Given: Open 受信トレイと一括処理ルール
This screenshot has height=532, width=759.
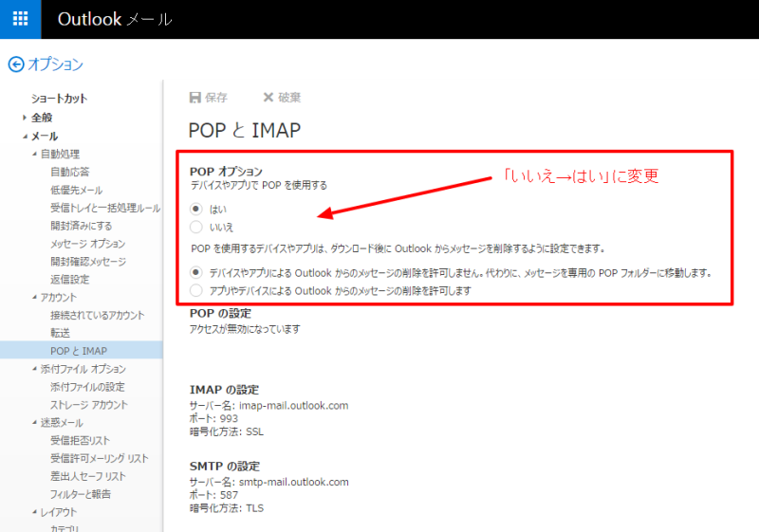Looking at the screenshot, I should [x=105, y=208].
